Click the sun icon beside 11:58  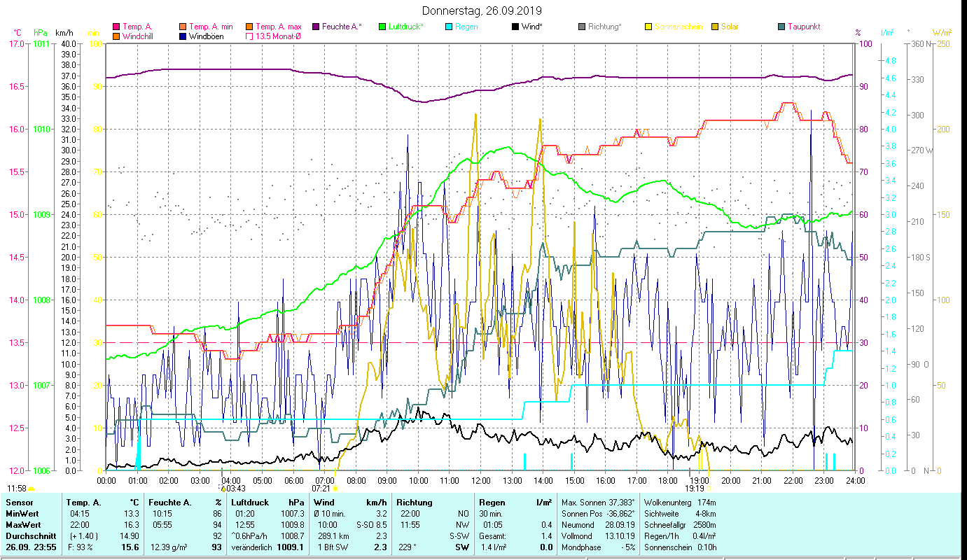point(31,489)
